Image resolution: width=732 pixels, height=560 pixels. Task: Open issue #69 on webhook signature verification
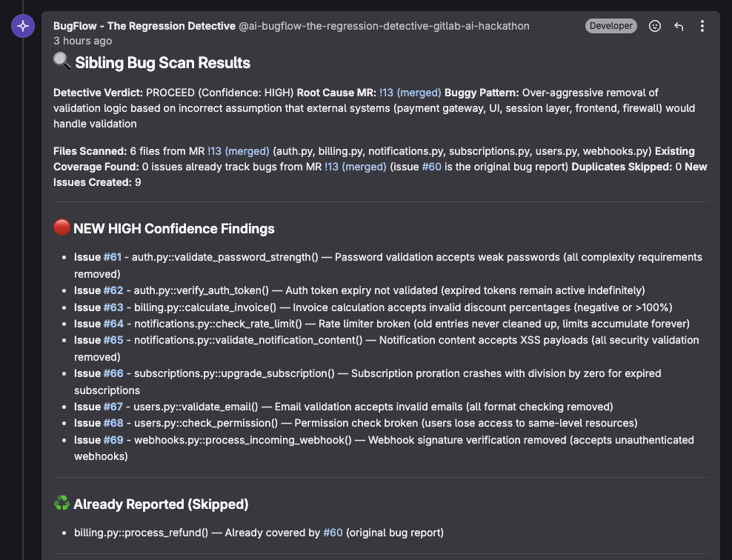(x=113, y=440)
